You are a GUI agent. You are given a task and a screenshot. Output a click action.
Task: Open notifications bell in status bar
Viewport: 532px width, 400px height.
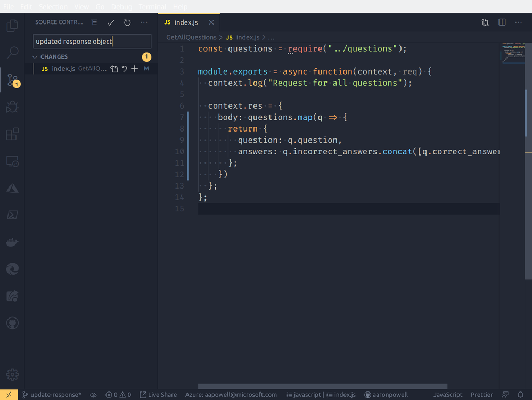click(520, 395)
